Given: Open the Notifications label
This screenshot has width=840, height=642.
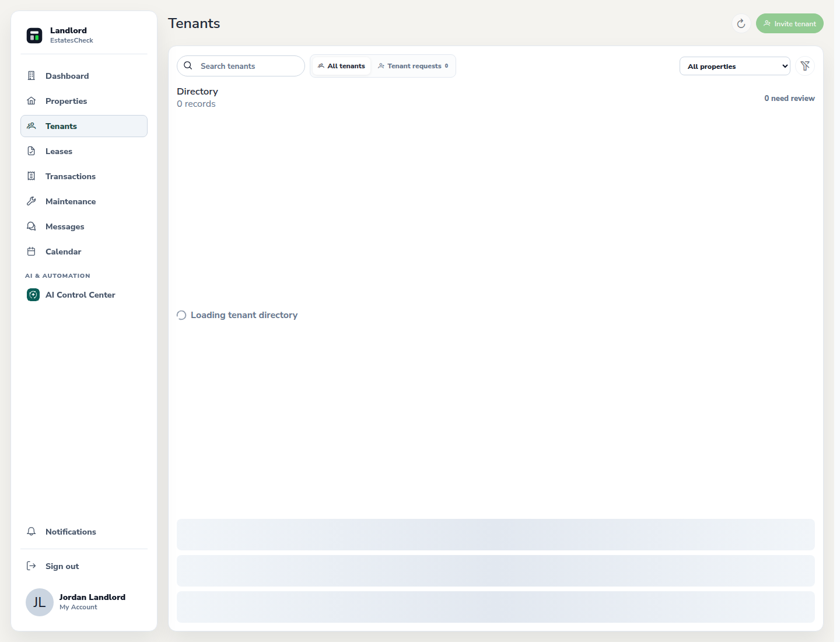Looking at the screenshot, I should [71, 532].
